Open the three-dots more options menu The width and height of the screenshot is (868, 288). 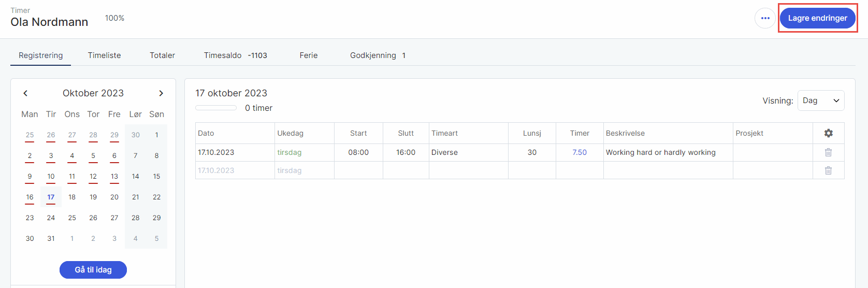coord(765,18)
